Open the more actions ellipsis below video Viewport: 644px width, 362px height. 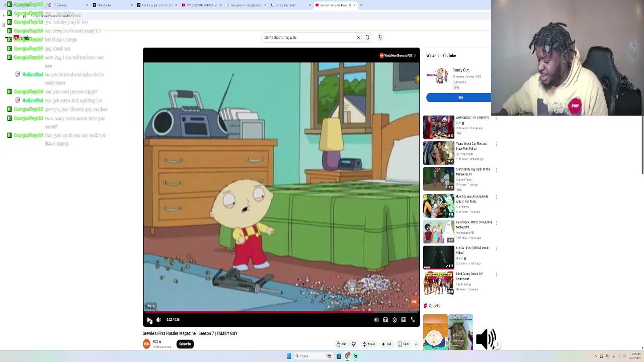(417, 344)
